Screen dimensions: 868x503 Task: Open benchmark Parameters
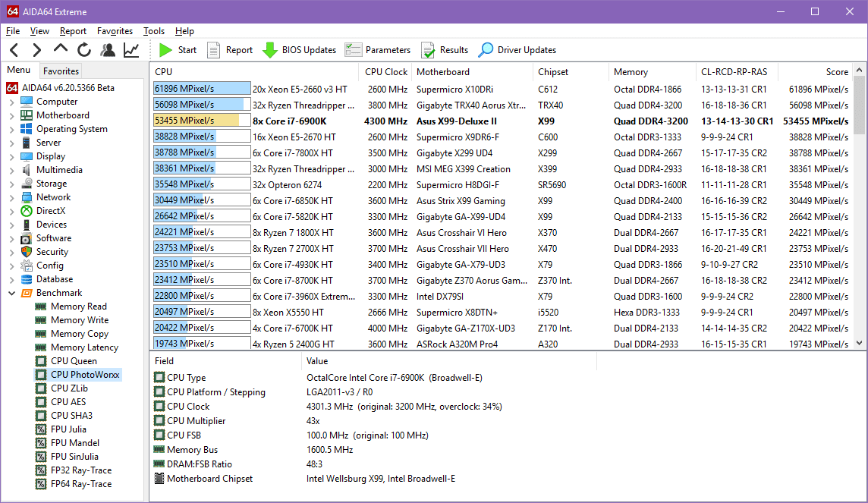[378, 50]
